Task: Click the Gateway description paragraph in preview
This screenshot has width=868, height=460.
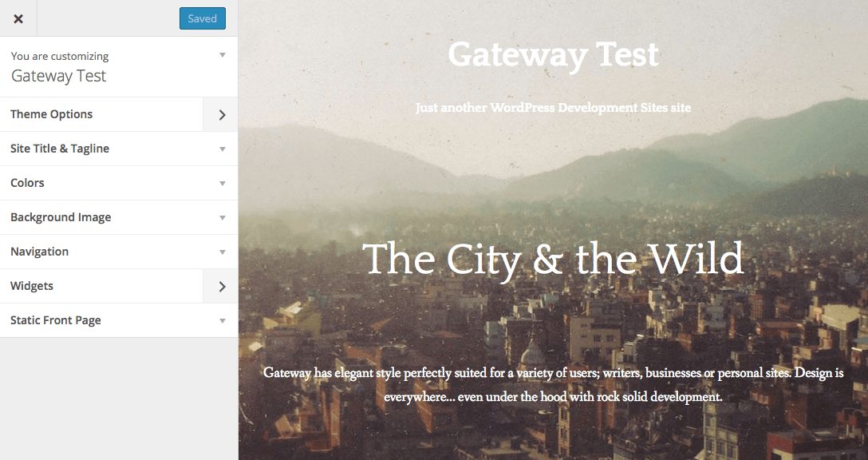Action: [x=553, y=384]
